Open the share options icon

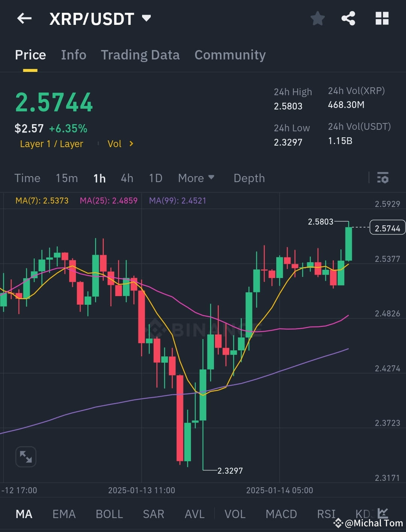pos(348,18)
